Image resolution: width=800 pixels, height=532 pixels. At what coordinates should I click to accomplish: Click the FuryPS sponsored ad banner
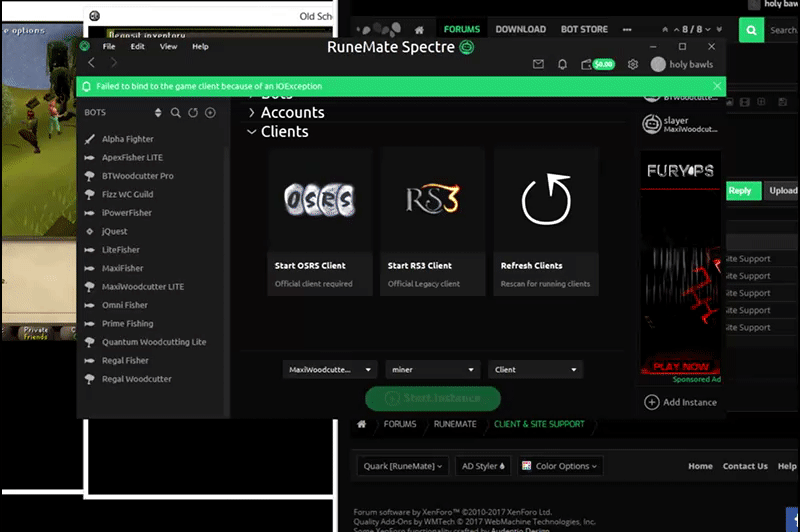point(681,264)
